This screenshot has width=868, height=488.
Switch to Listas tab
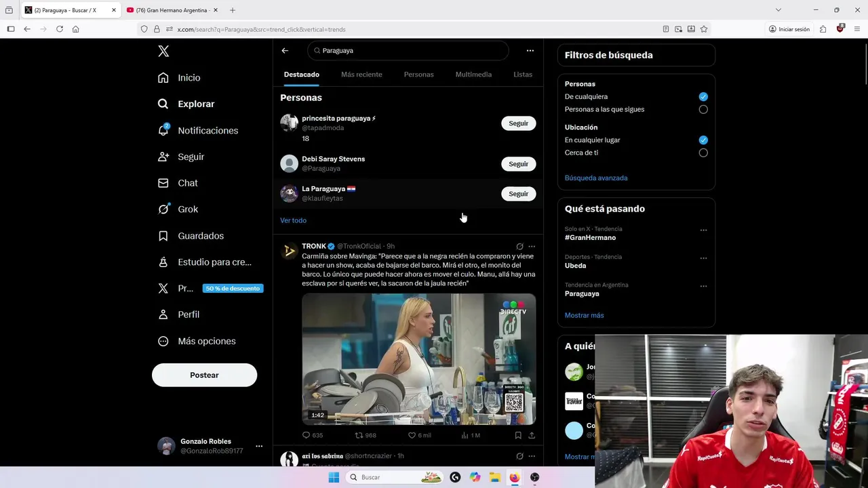523,75
